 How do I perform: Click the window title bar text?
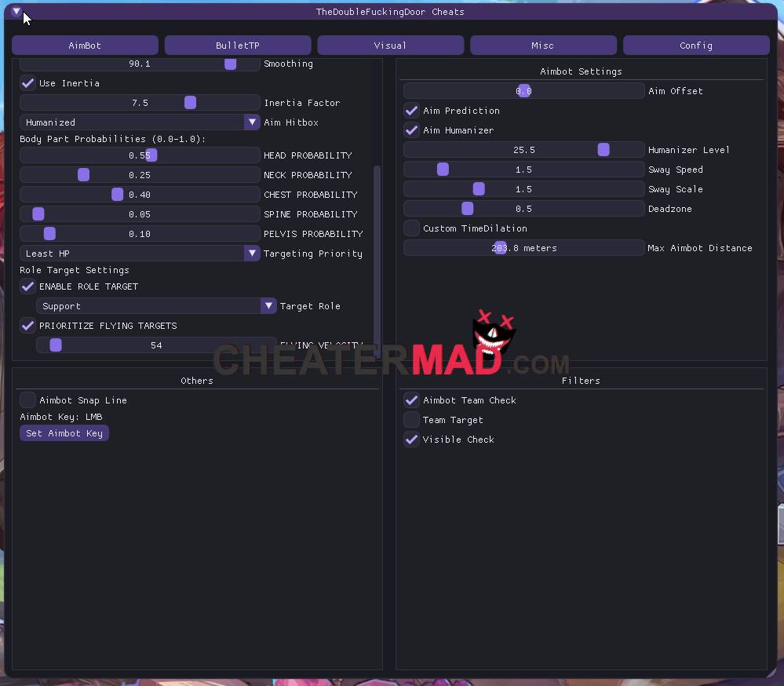pos(390,12)
